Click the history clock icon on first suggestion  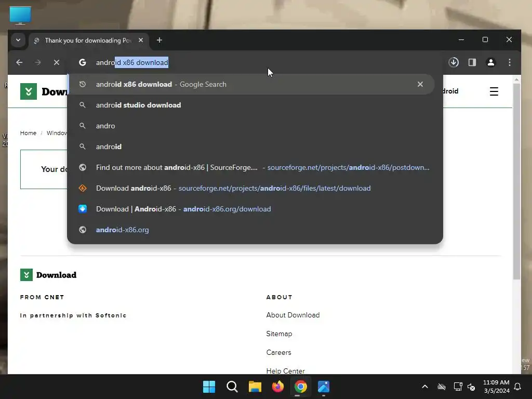pyautogui.click(x=83, y=84)
